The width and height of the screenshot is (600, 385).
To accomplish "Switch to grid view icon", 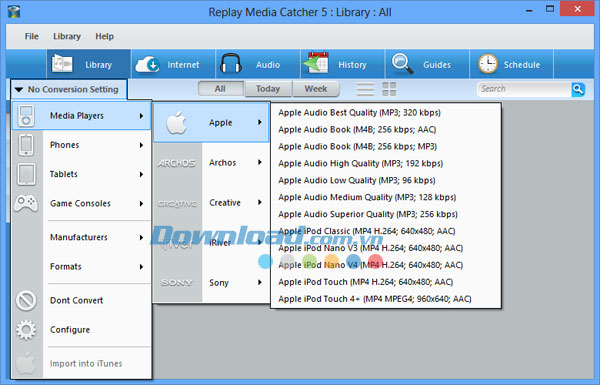I will pos(389,89).
